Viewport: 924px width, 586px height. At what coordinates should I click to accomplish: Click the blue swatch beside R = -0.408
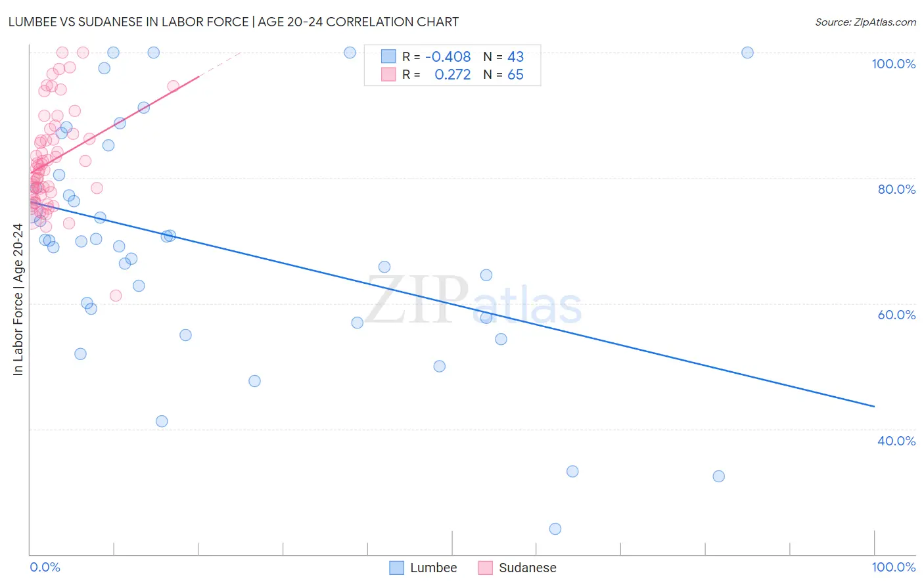click(x=388, y=56)
